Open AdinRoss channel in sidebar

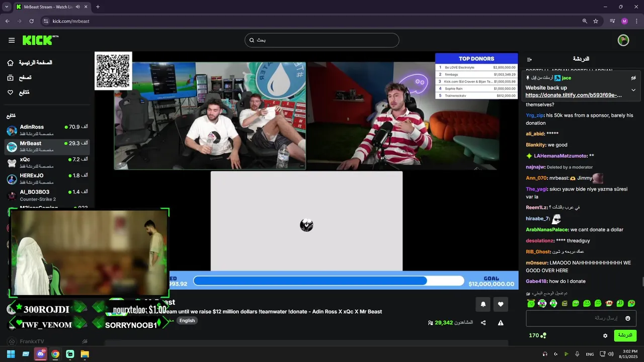tap(47, 131)
